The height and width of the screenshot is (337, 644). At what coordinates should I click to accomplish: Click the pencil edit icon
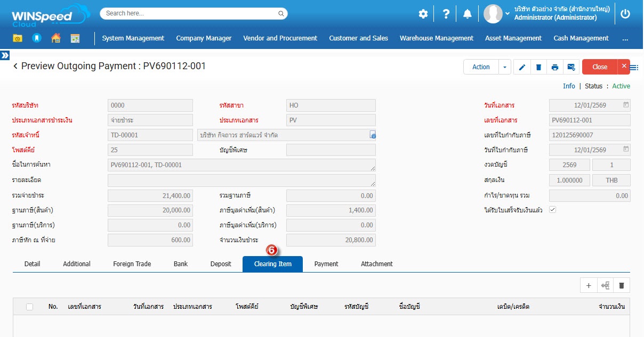522,67
